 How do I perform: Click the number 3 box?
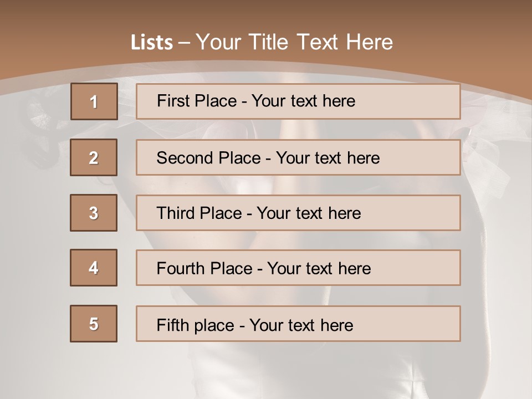click(94, 213)
